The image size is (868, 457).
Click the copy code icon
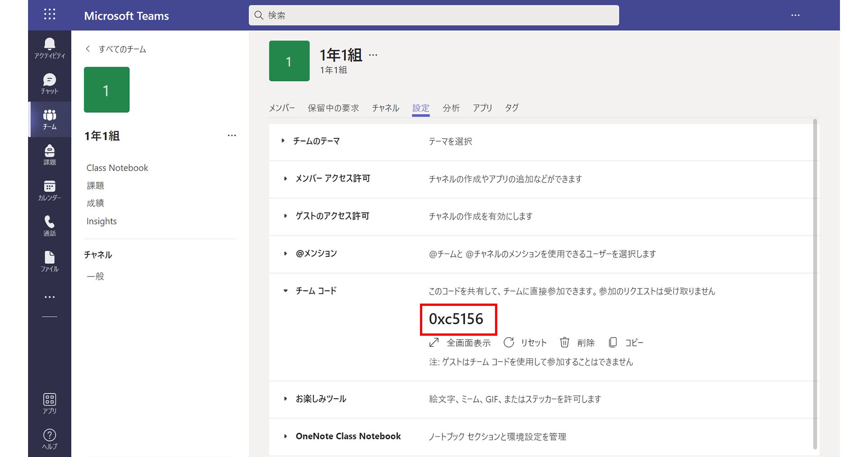coord(613,343)
